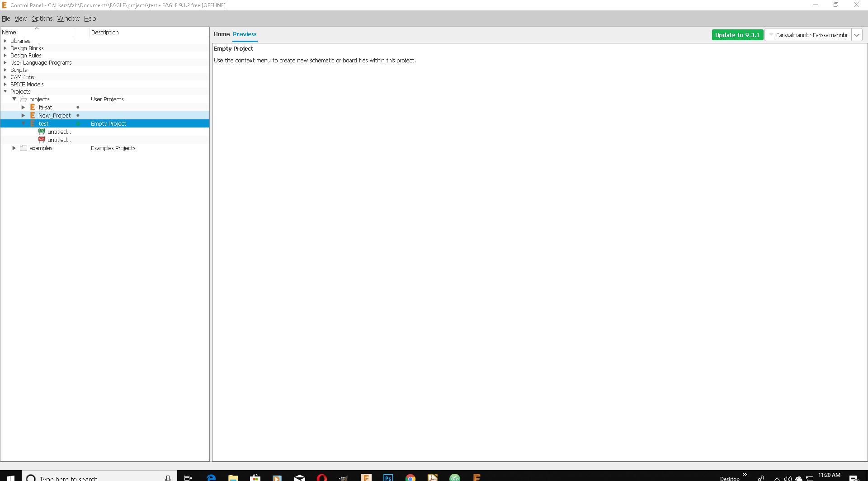Click the Empty Project description cell
The height and width of the screenshot is (481, 868).
(x=108, y=124)
